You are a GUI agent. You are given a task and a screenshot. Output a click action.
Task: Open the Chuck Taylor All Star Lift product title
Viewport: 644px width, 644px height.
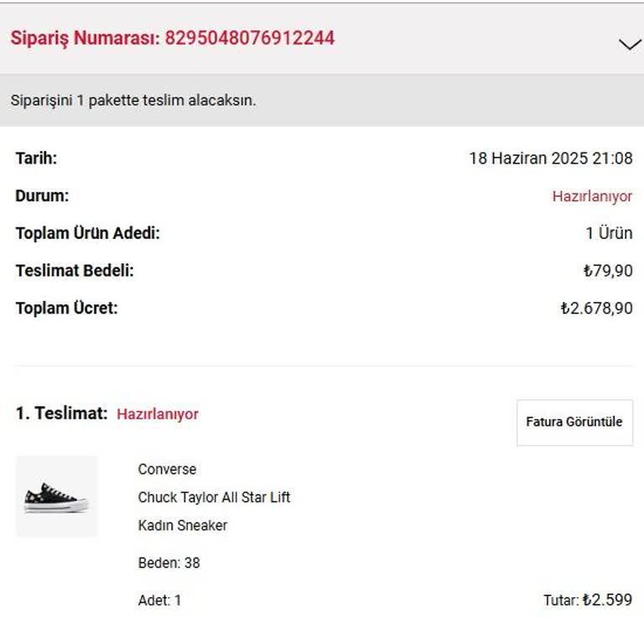pyautogui.click(x=214, y=497)
